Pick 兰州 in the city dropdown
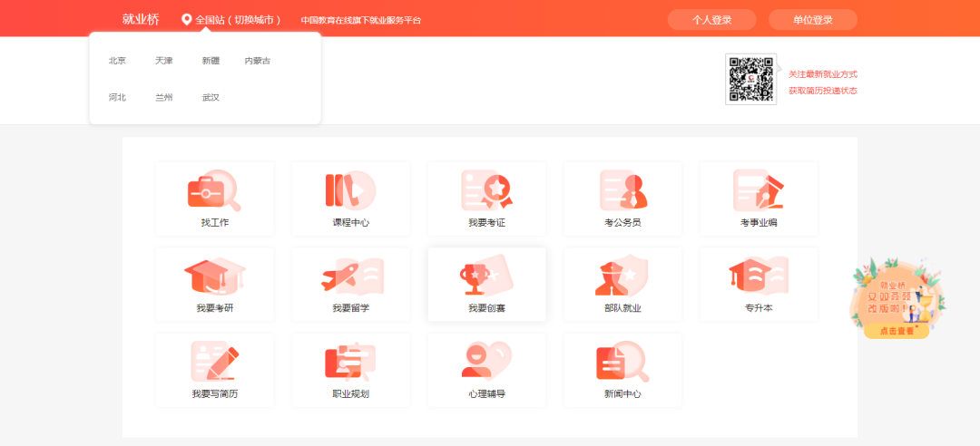980x446 pixels. pos(163,97)
